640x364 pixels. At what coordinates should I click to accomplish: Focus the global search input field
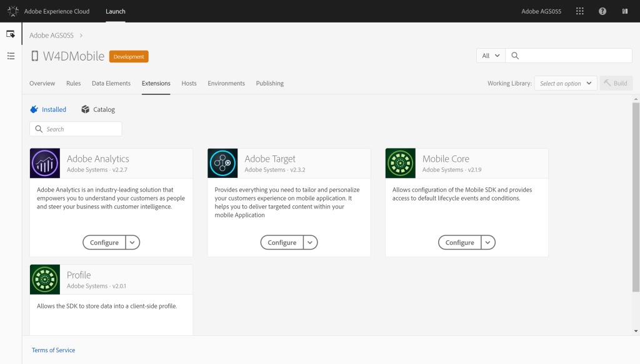click(569, 56)
